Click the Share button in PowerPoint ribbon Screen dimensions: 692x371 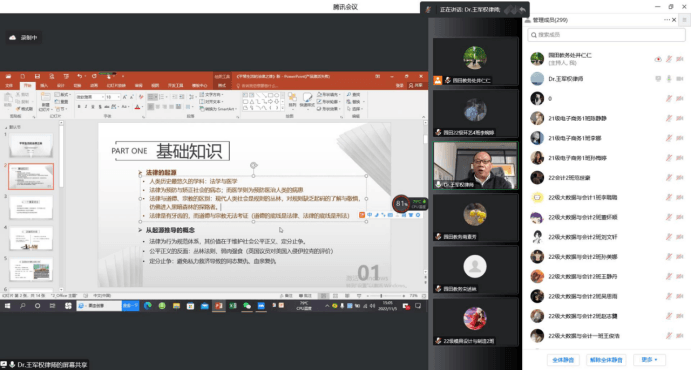click(x=416, y=86)
